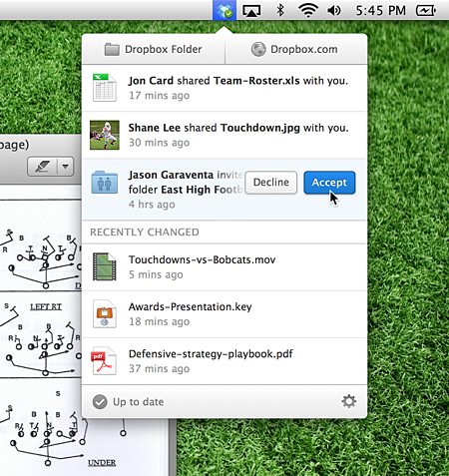Click the Awards-Presentation.key file icon

click(x=105, y=314)
